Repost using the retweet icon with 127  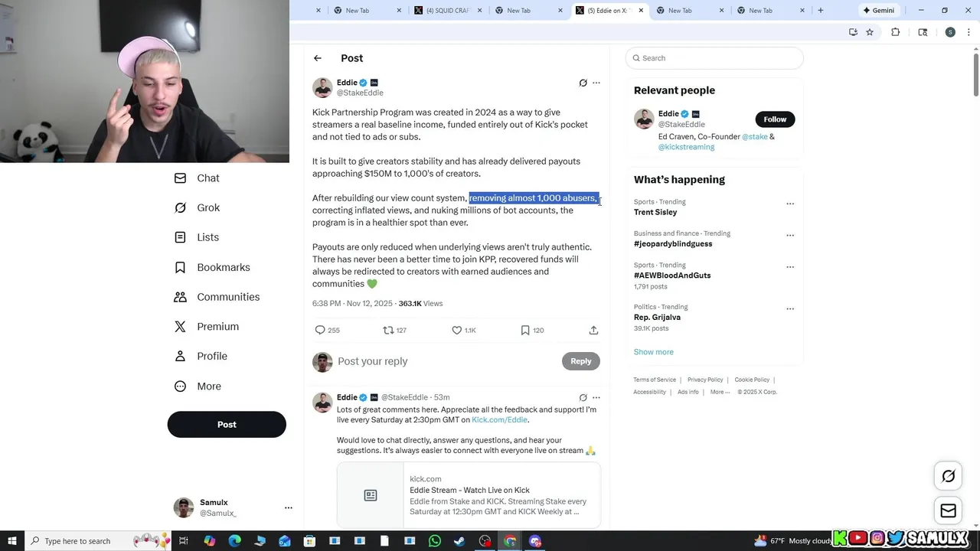(388, 330)
